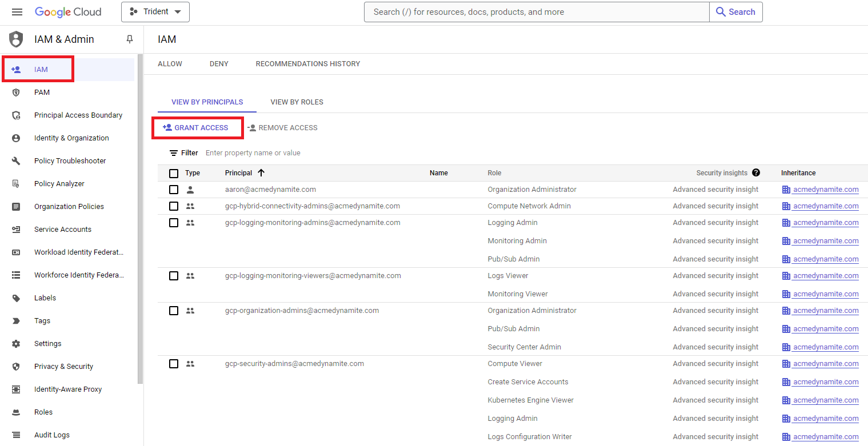This screenshot has height=446, width=868.
Task: Open Workload Identity Federation
Action: point(78,252)
